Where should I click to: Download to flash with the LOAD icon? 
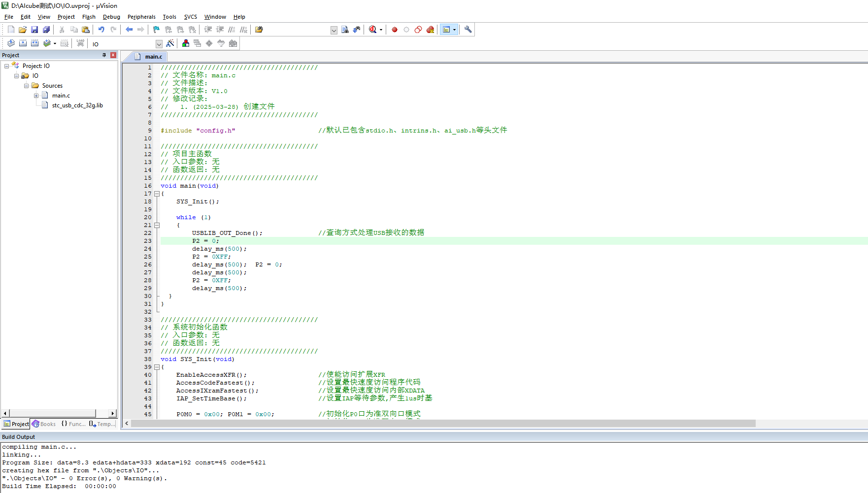click(x=80, y=43)
